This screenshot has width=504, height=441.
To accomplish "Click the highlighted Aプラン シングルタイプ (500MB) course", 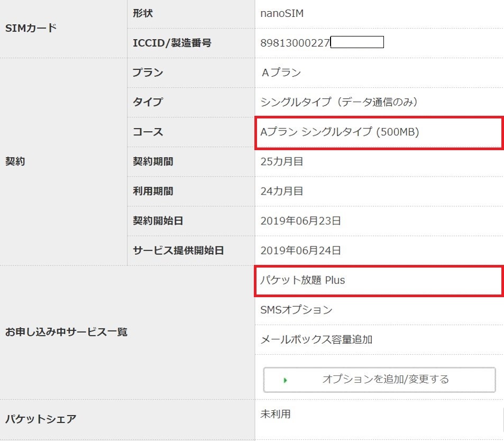I will [340, 132].
